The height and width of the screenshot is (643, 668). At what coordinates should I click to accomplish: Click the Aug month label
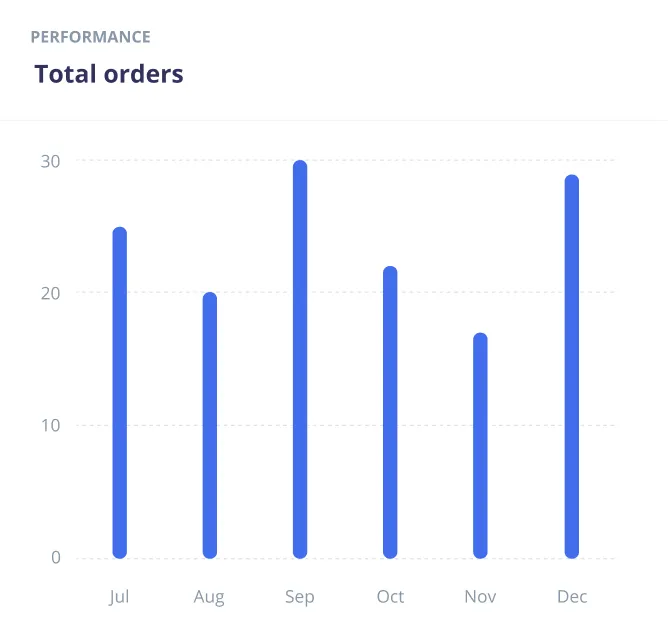(209, 598)
